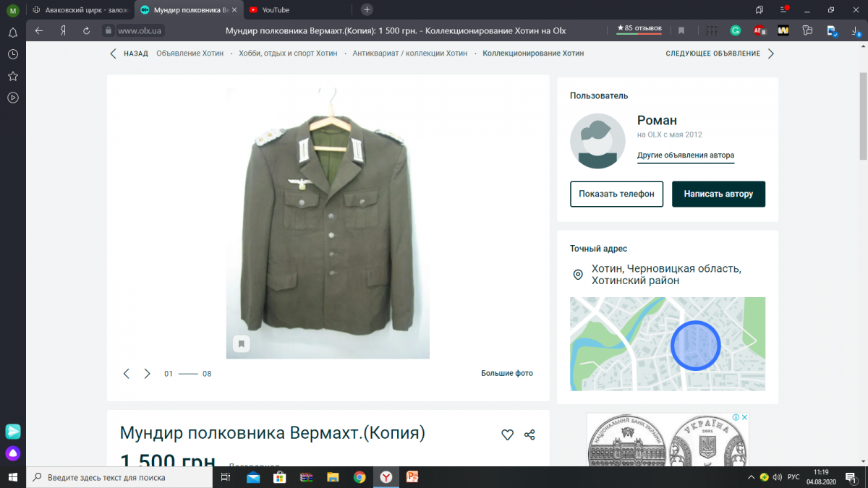Close the Мундир полковника tab
The height and width of the screenshot is (488, 868).
[x=234, y=9]
